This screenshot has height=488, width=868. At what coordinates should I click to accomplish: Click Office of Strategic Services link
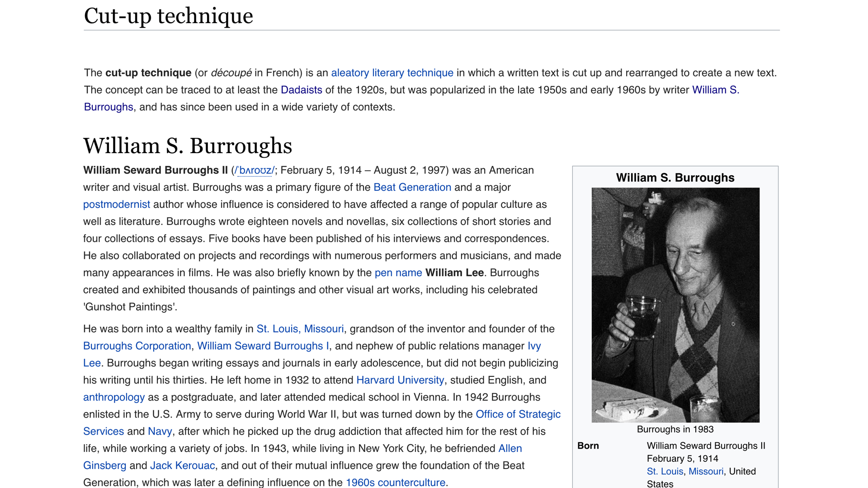(x=518, y=414)
